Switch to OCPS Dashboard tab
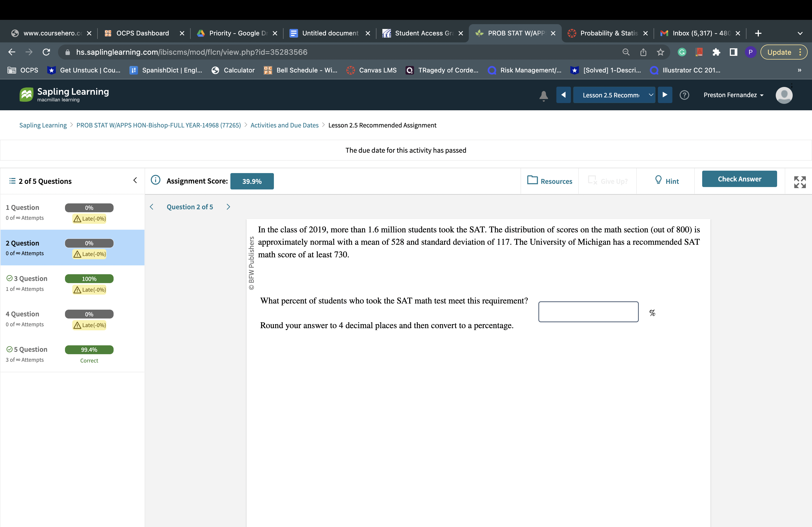 143,33
